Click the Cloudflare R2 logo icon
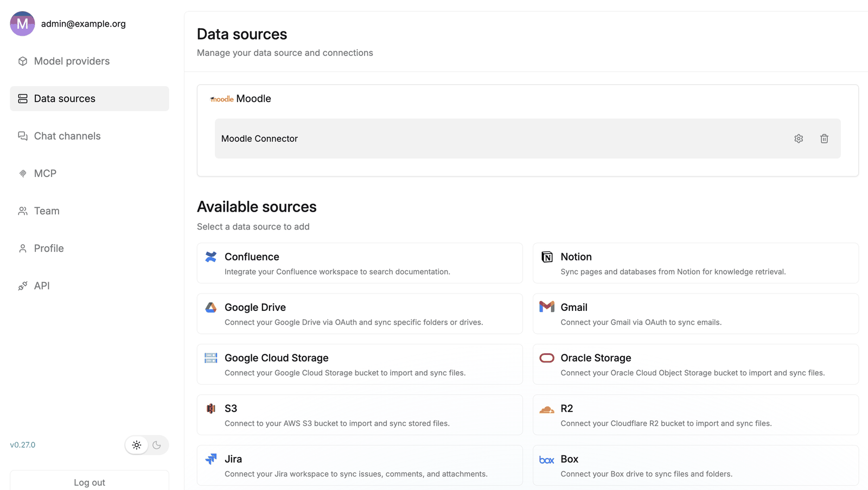 (x=547, y=409)
